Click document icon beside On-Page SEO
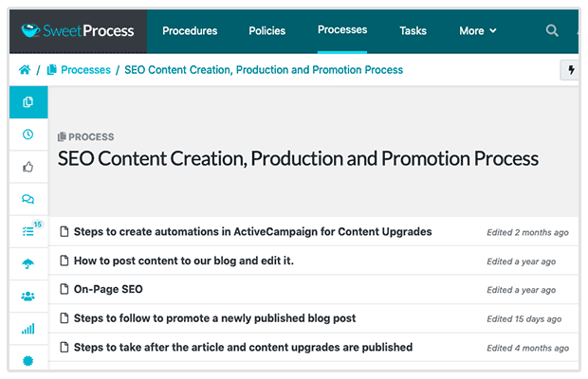Screen dimensions: 588x379 64,289
